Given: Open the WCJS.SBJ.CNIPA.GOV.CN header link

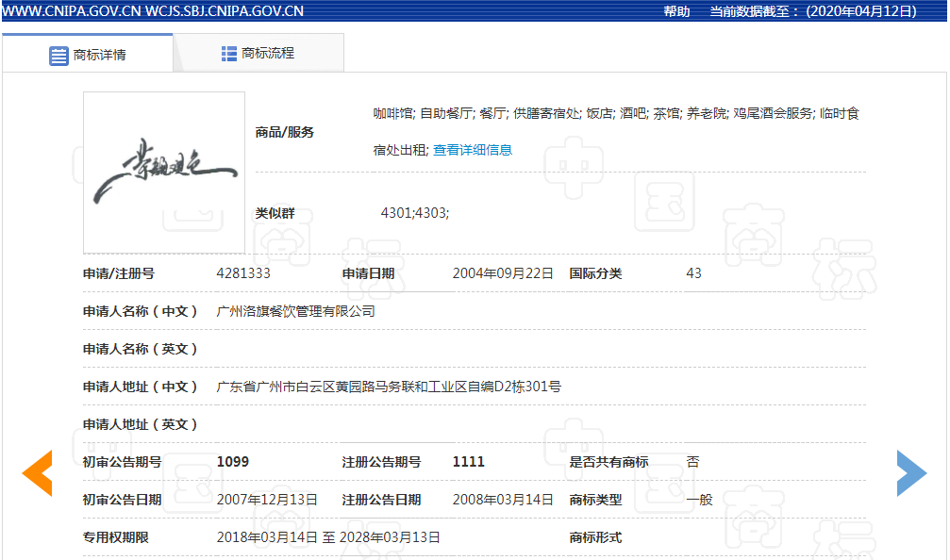Looking at the screenshot, I should pyautogui.click(x=225, y=11).
